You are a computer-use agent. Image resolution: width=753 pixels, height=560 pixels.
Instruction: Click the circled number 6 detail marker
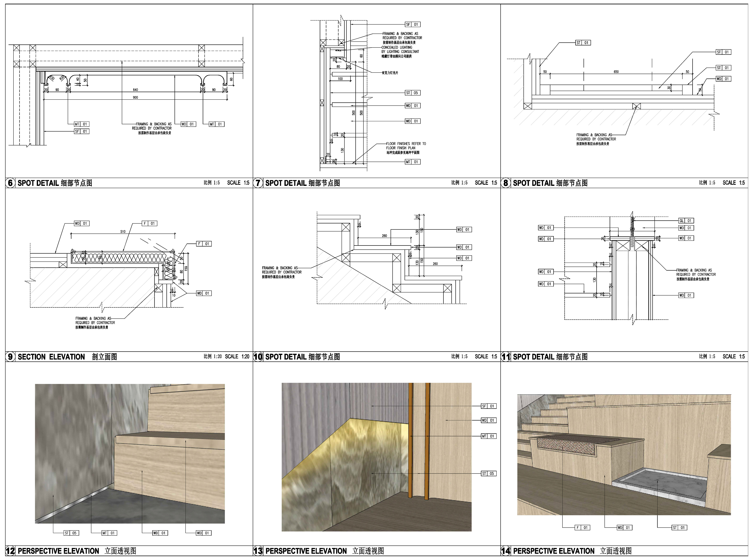tap(10, 183)
